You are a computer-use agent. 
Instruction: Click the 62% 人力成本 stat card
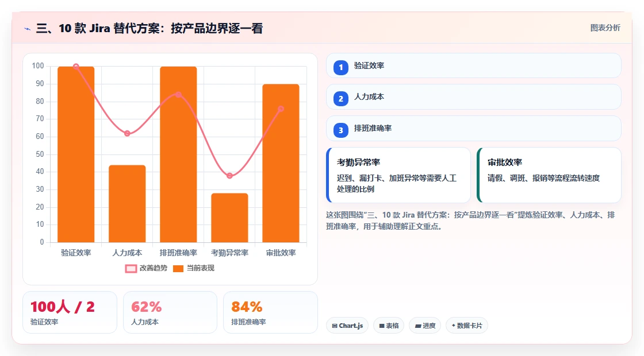170,312
